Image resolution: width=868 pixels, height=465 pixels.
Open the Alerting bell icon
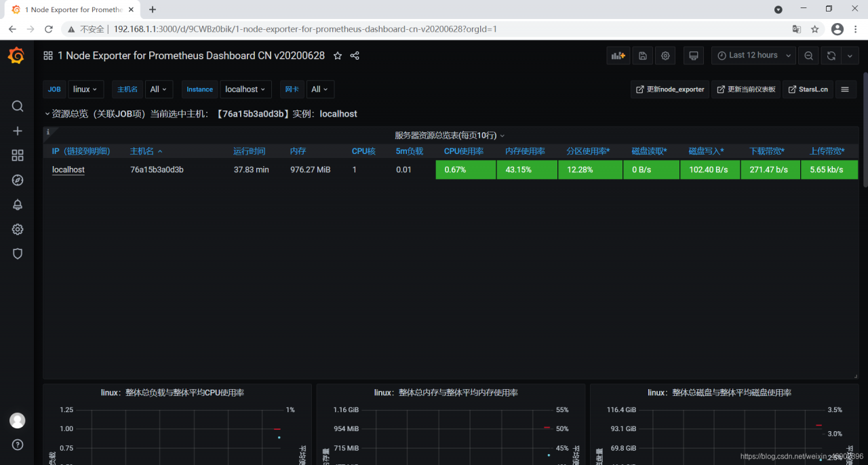[x=18, y=205]
